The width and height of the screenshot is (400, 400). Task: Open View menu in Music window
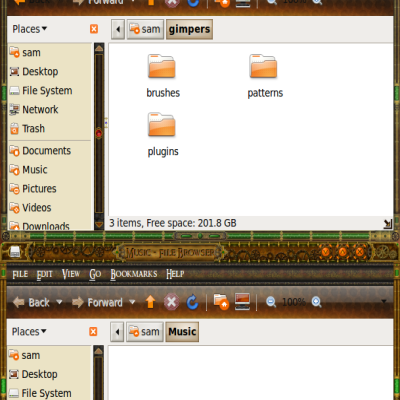click(x=71, y=274)
